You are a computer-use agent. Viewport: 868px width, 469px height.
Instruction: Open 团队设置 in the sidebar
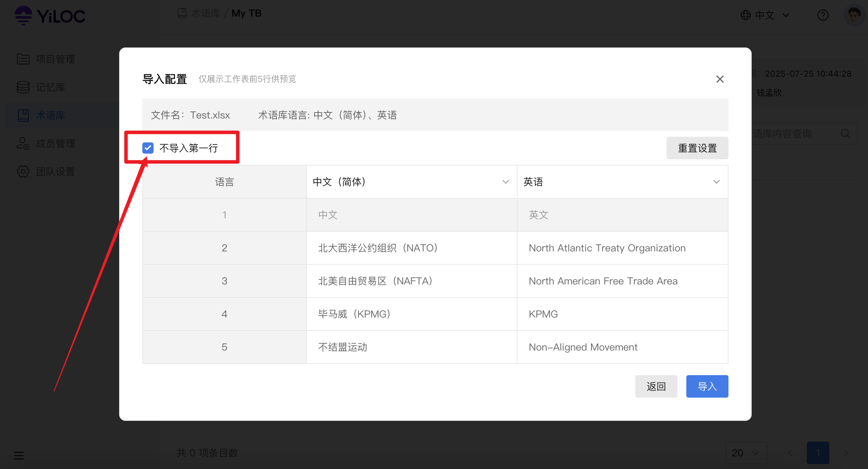click(56, 172)
